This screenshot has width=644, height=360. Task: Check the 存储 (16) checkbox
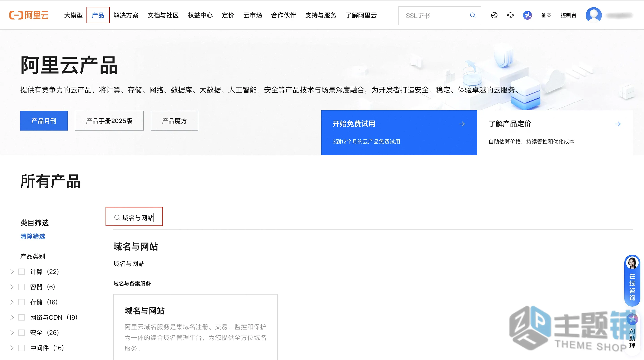[x=22, y=302]
